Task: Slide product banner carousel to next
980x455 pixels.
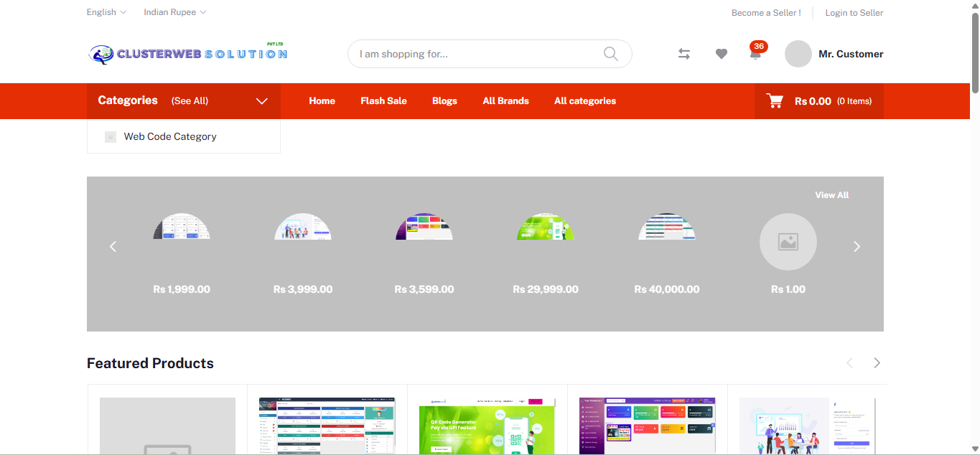Action: 857,247
